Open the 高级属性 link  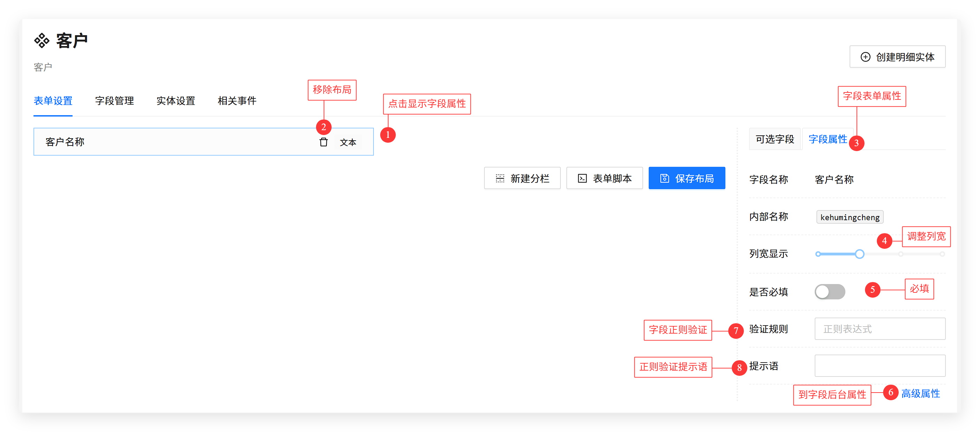(x=920, y=393)
